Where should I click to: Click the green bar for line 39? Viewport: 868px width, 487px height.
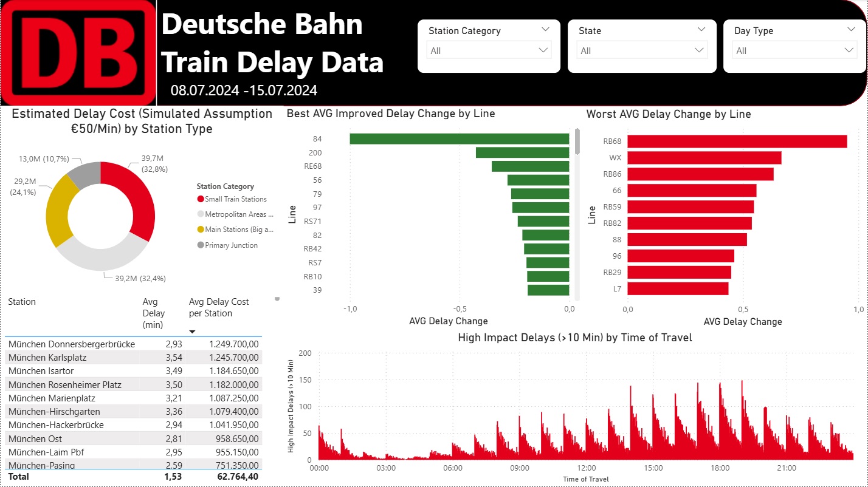(548, 290)
